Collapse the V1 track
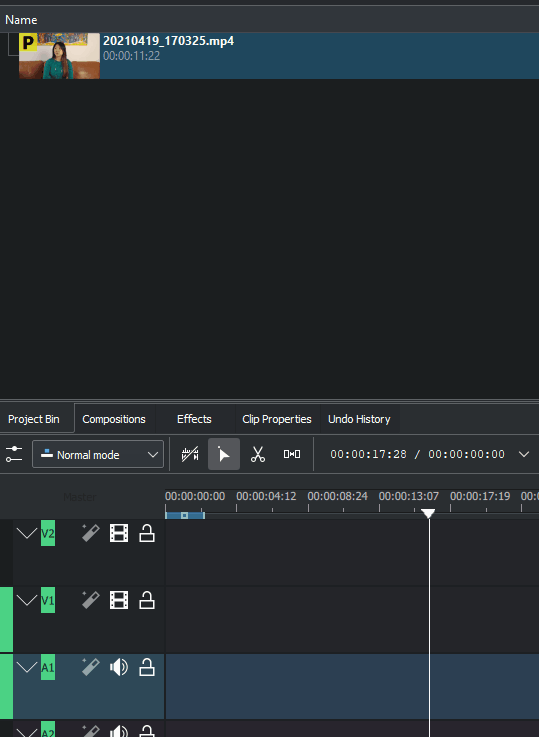 27,600
